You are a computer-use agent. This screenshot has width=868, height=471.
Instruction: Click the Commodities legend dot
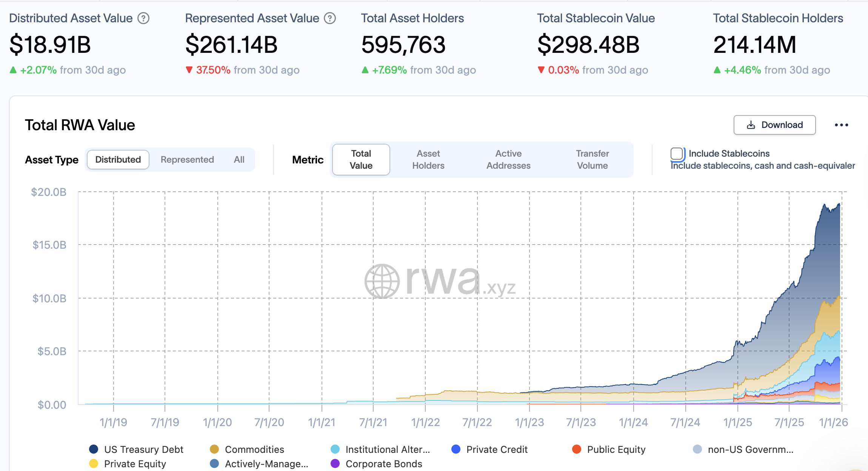[214, 449]
